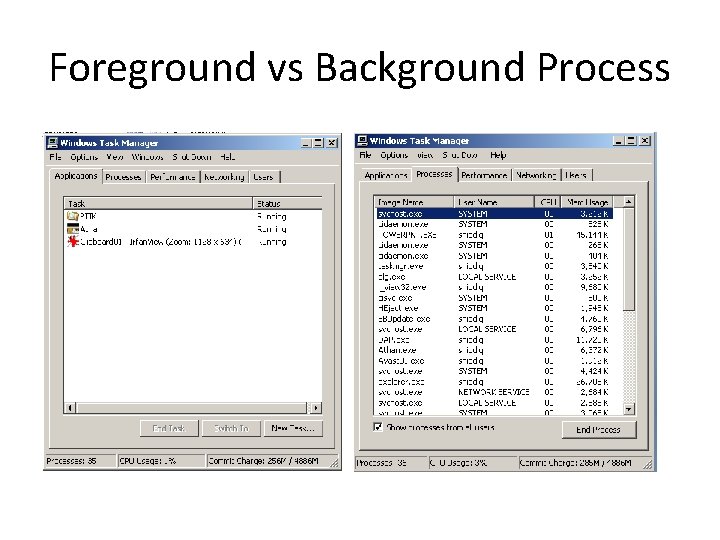720x540 pixels.
Task: Switch to Networking tab in right Task Manager
Action: (536, 175)
